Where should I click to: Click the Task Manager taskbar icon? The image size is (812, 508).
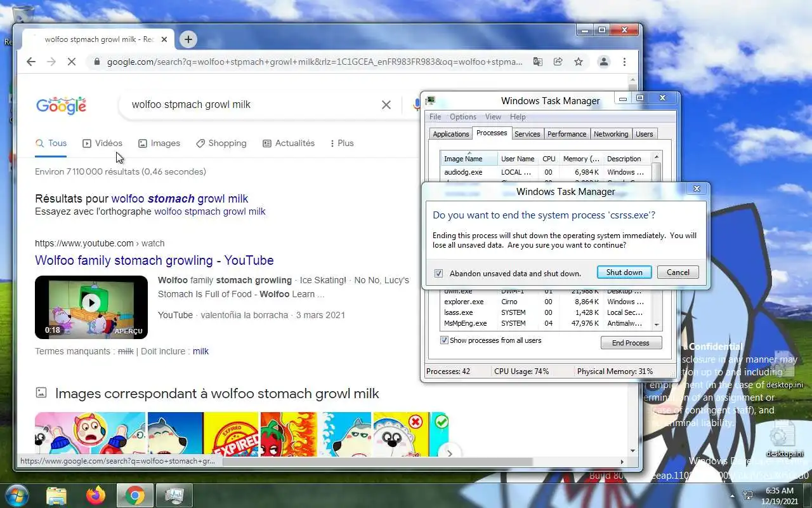(x=174, y=495)
